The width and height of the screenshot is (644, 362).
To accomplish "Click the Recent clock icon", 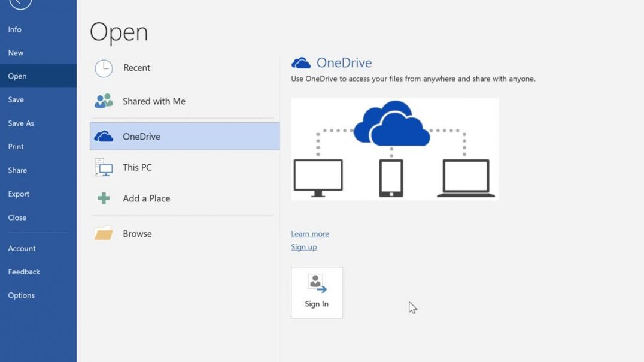I will point(104,68).
